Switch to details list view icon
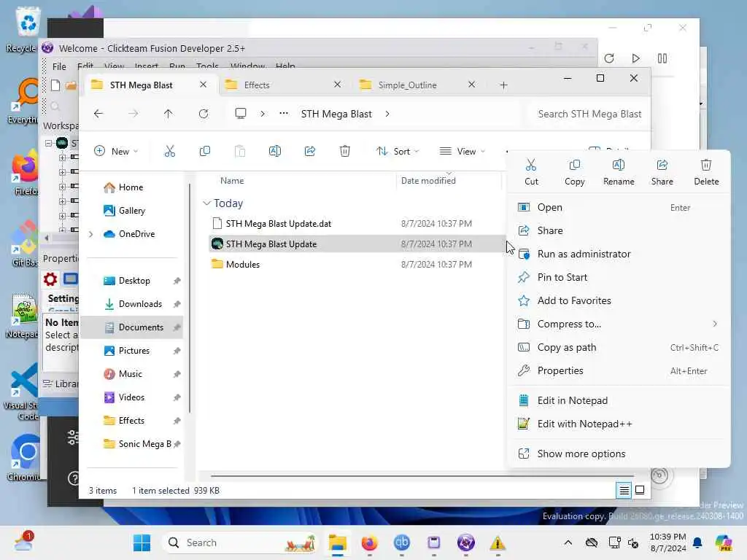Image resolution: width=747 pixels, height=560 pixels. [624, 490]
